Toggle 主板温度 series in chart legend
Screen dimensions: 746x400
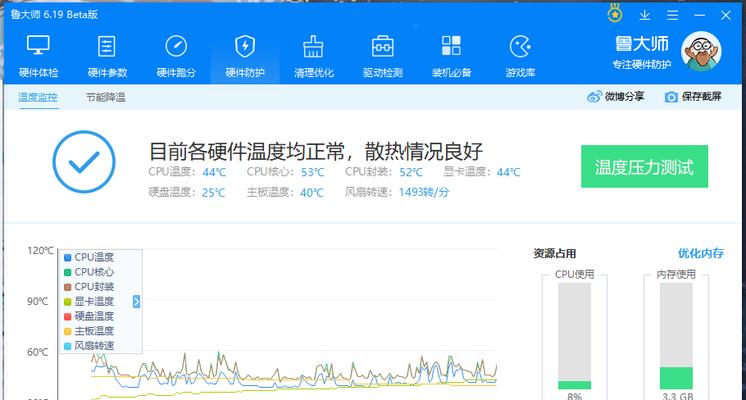pyautogui.click(x=89, y=331)
